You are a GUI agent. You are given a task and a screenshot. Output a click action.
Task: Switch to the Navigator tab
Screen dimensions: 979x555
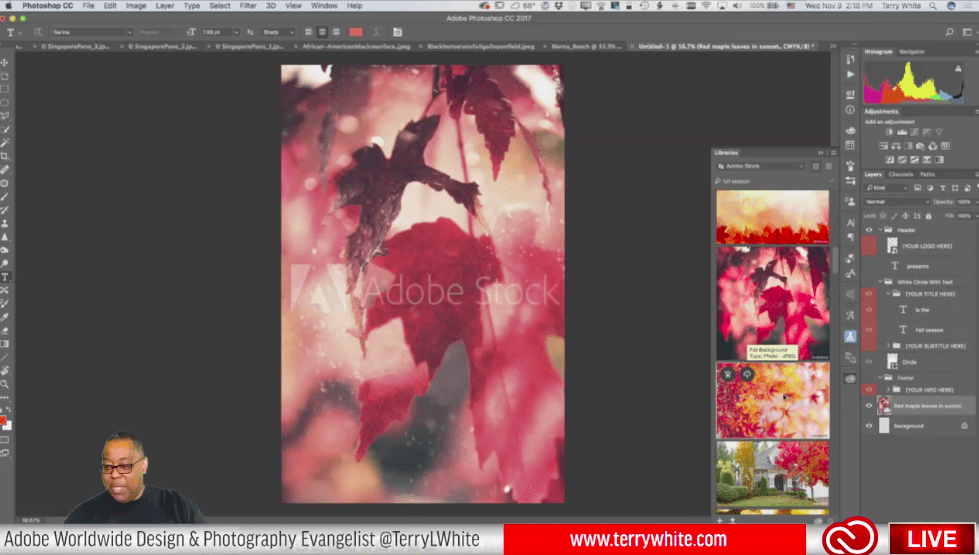912,52
